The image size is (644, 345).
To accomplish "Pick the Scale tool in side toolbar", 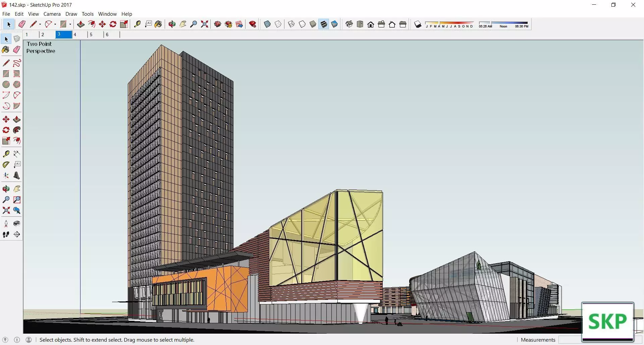I will (6, 141).
